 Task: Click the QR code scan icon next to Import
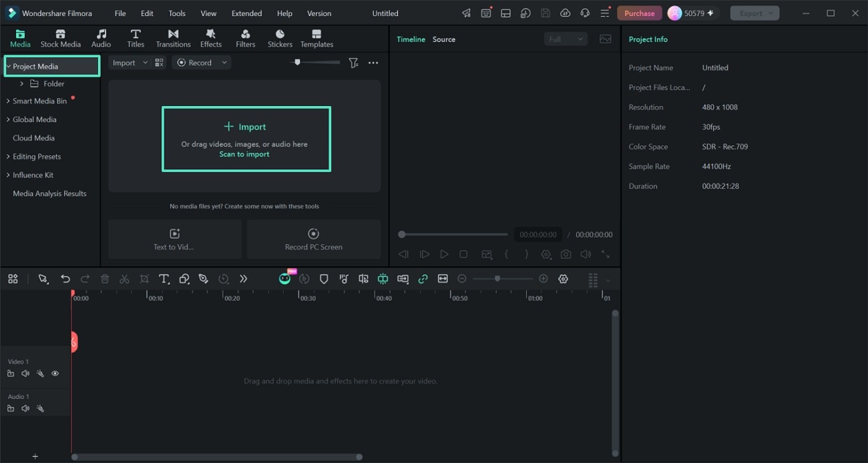pos(159,63)
